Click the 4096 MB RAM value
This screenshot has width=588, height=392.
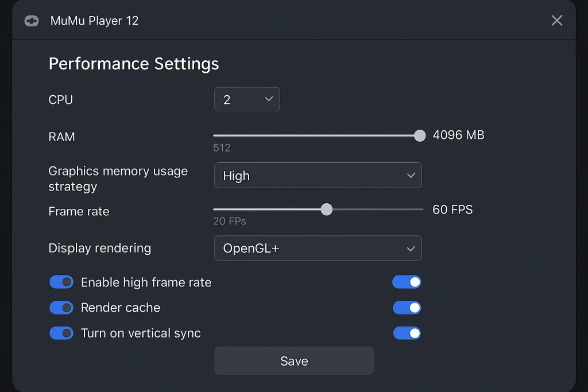(458, 135)
